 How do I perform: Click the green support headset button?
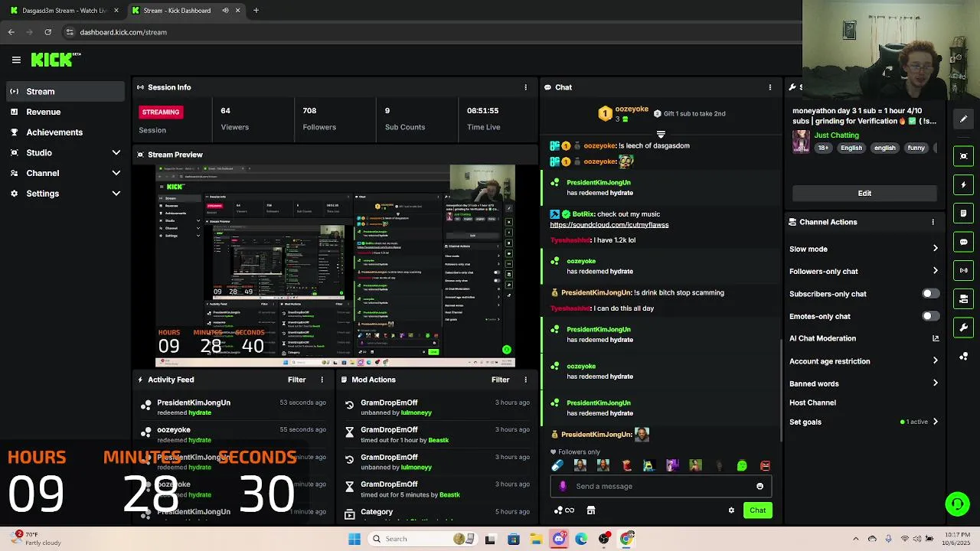[x=957, y=504]
